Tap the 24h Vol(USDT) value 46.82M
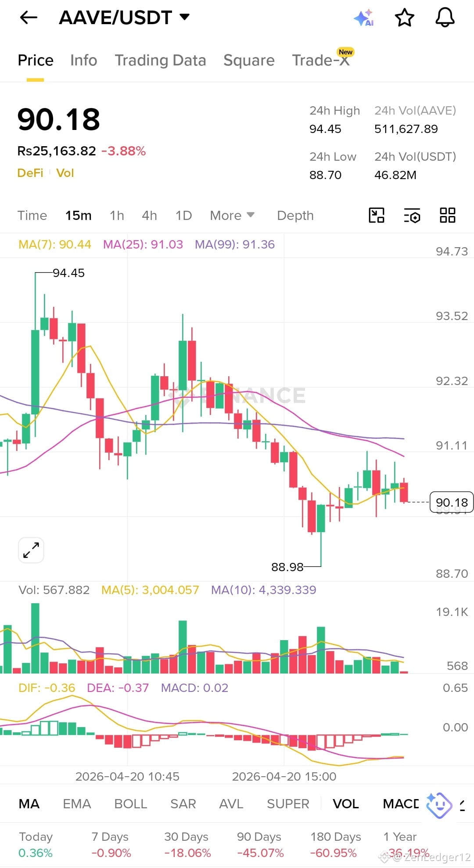 tap(395, 175)
